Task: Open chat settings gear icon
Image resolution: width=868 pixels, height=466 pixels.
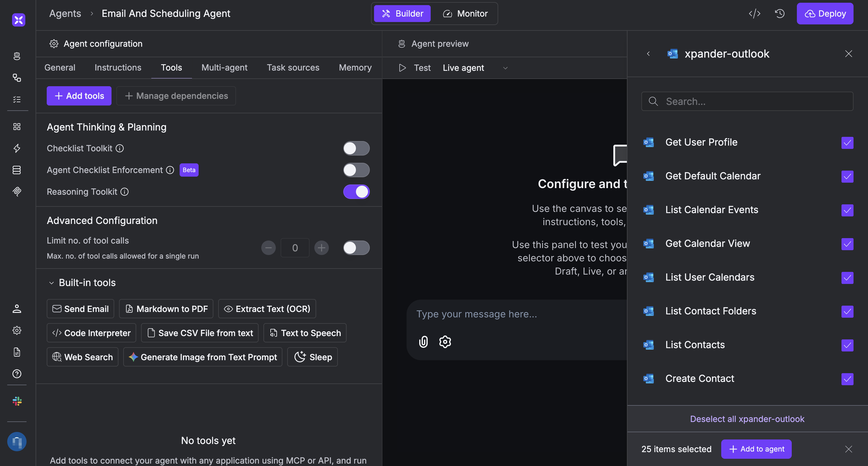Action: point(445,342)
